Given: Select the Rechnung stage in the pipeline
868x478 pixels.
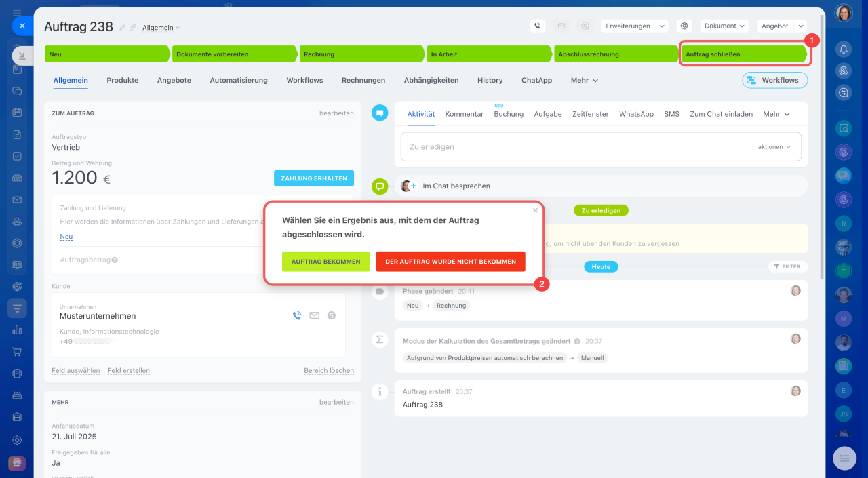Looking at the screenshot, I should [x=361, y=54].
